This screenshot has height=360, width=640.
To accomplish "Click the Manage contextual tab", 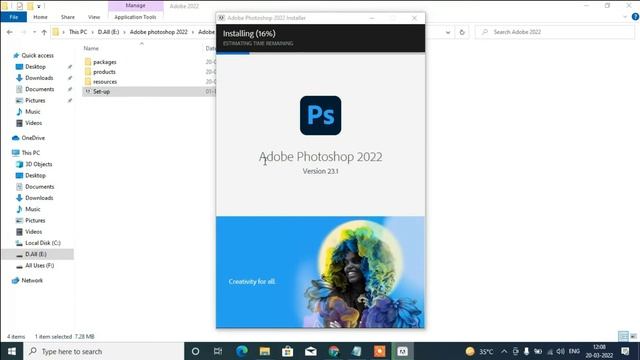I will 136,6.
